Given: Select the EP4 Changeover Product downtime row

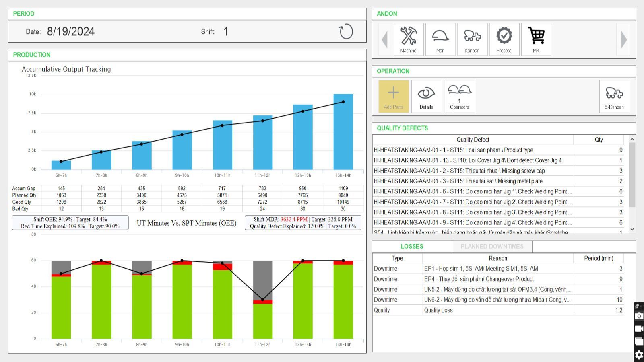Looking at the screenshot, I should tap(497, 279).
